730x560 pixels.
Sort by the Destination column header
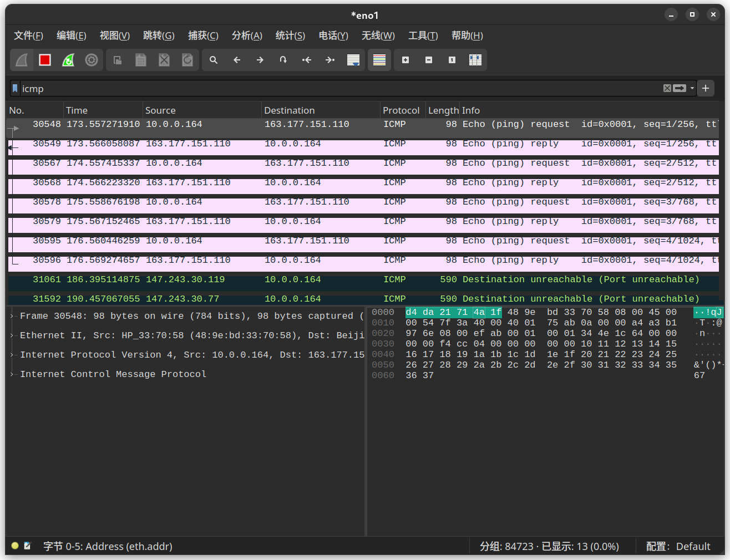(x=321, y=110)
